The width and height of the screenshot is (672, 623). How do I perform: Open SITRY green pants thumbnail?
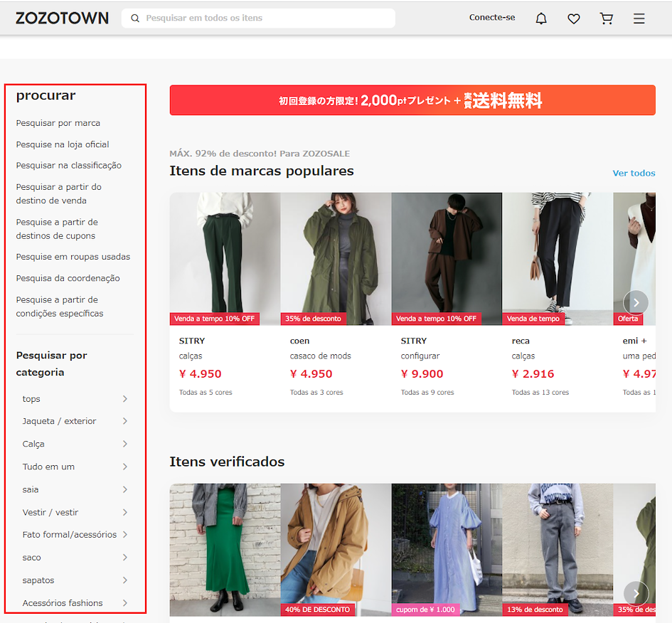pyautogui.click(x=225, y=259)
